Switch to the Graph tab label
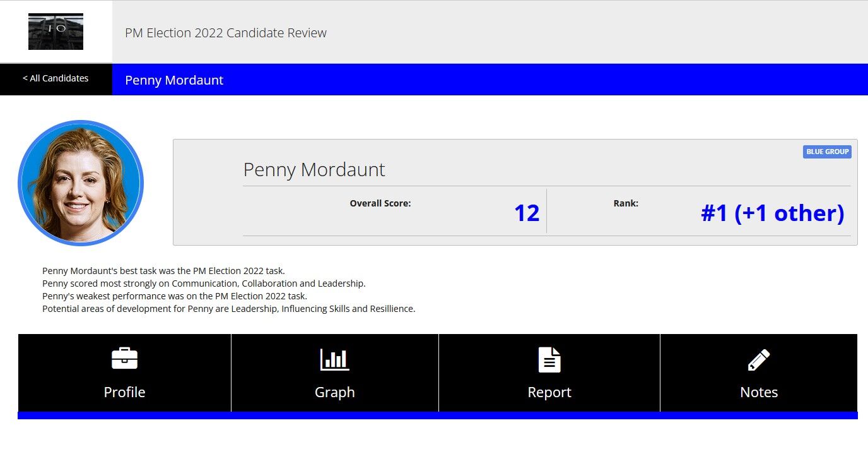 point(334,392)
